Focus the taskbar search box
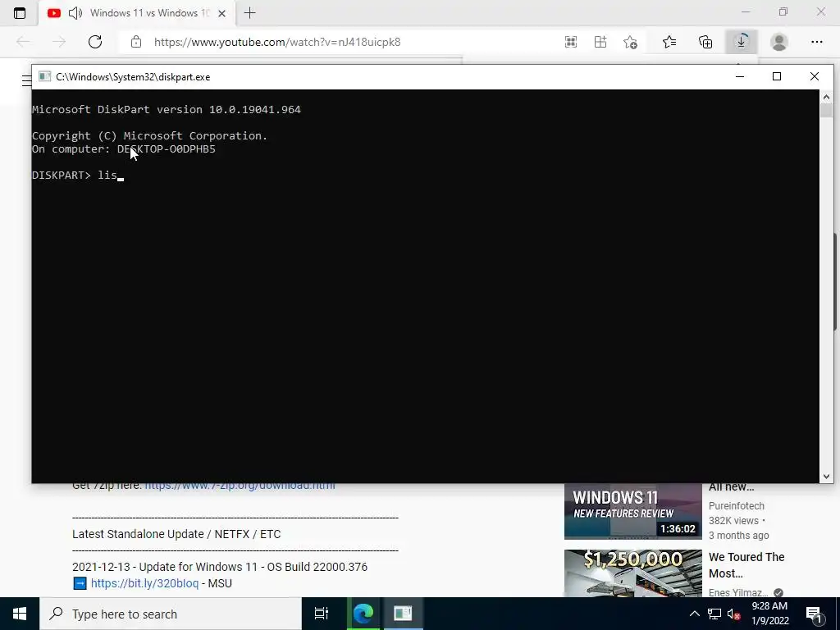This screenshot has width=840, height=630. [171, 614]
